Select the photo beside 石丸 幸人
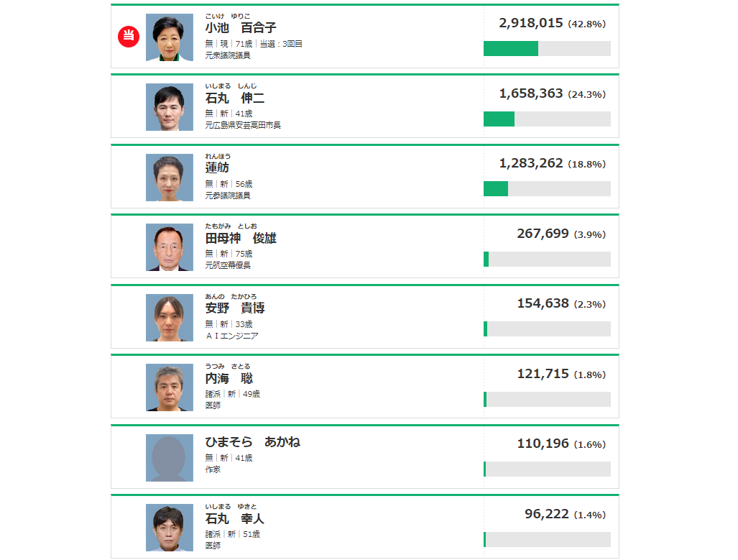The width and height of the screenshot is (738, 560). coord(170,528)
